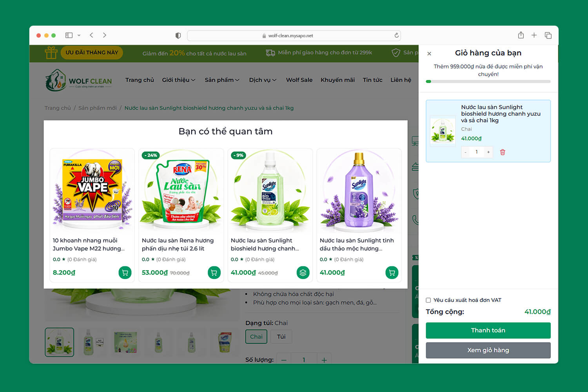Open the privacy shield report

click(178, 36)
